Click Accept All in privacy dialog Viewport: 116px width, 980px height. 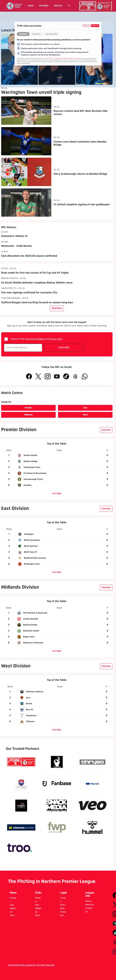tap(95, 25)
